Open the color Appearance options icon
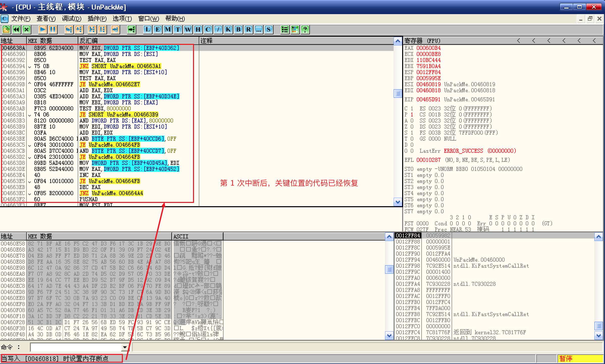Image resolution: width=605 pixels, height=364 pixels. (x=295, y=29)
